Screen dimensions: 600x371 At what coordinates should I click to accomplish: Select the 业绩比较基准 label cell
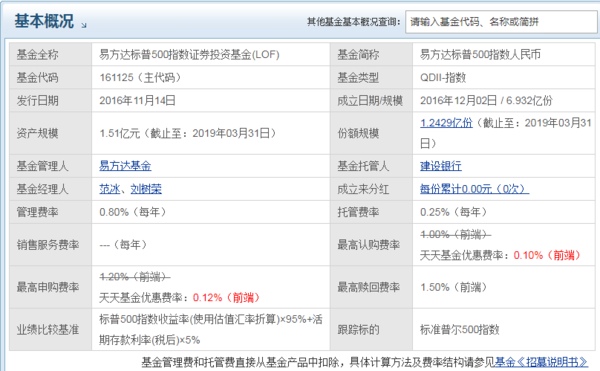[51, 330]
